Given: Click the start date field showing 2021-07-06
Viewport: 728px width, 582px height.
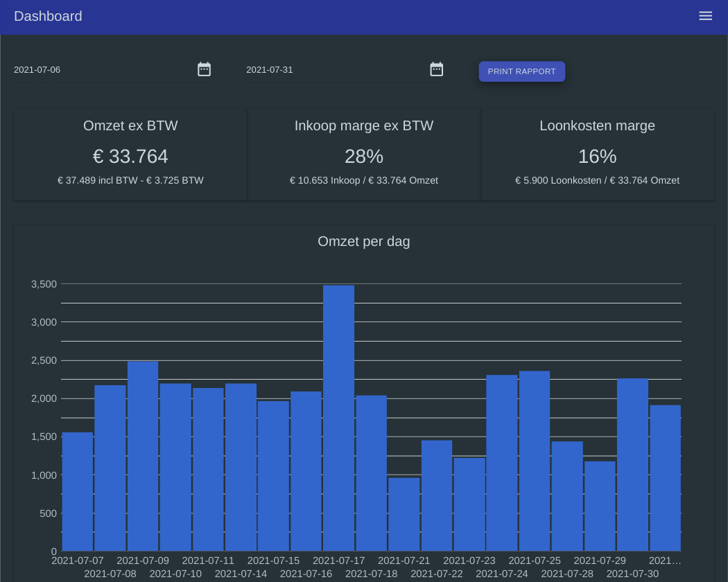Looking at the screenshot, I should click(x=83, y=69).
